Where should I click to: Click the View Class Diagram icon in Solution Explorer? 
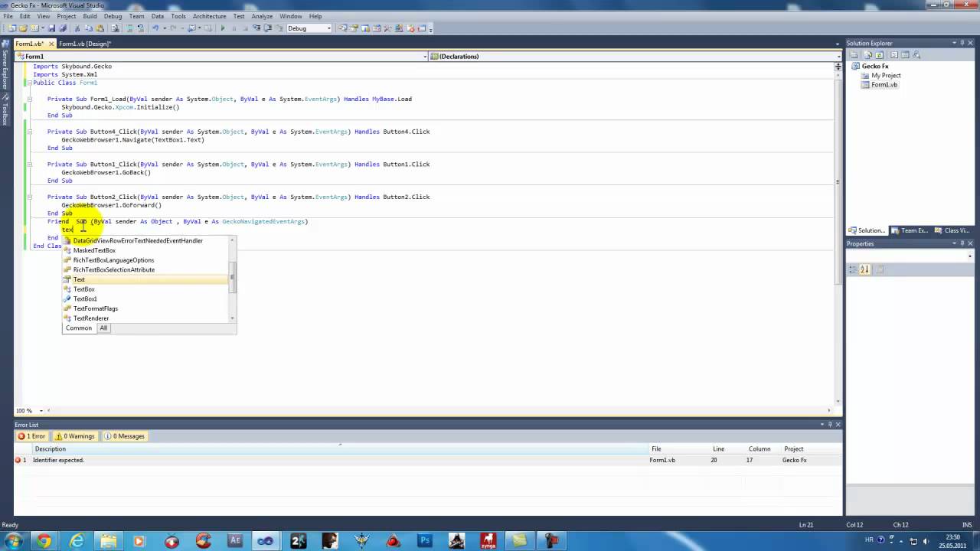point(916,55)
